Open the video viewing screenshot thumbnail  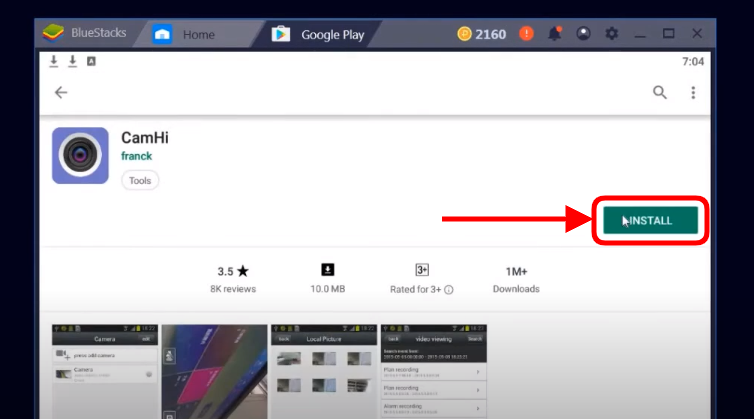tap(434, 371)
